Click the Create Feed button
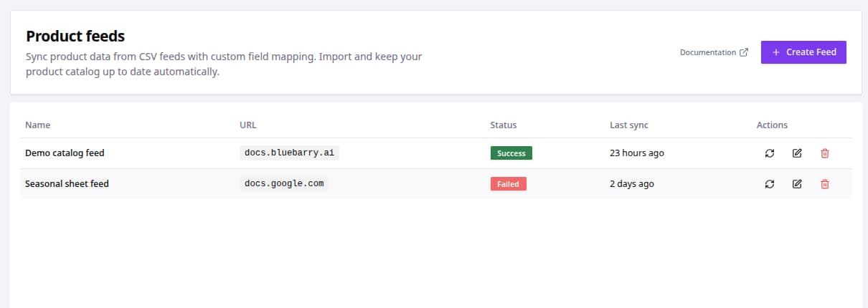The height and width of the screenshot is (308, 868). point(803,52)
